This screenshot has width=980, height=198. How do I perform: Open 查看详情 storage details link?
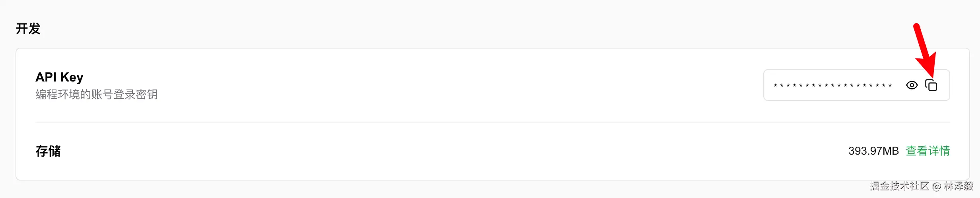tap(927, 151)
